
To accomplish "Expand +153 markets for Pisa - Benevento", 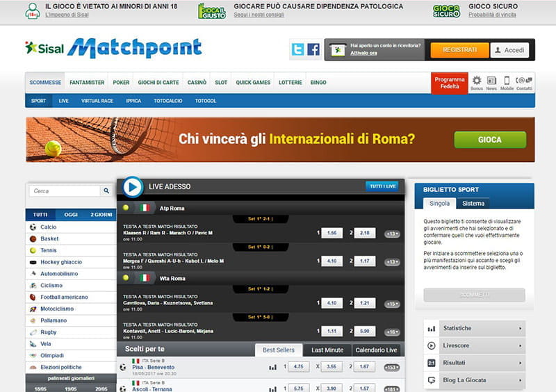I will (x=392, y=368).
